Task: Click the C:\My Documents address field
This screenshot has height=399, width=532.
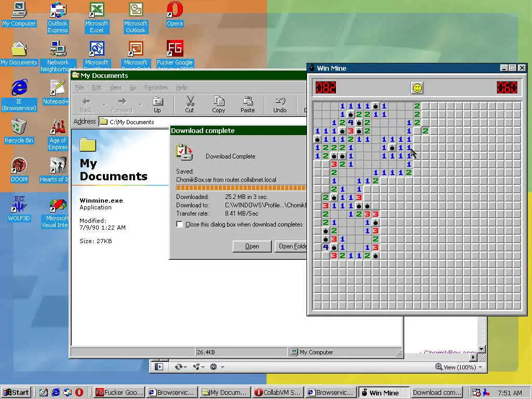Action: click(203, 122)
